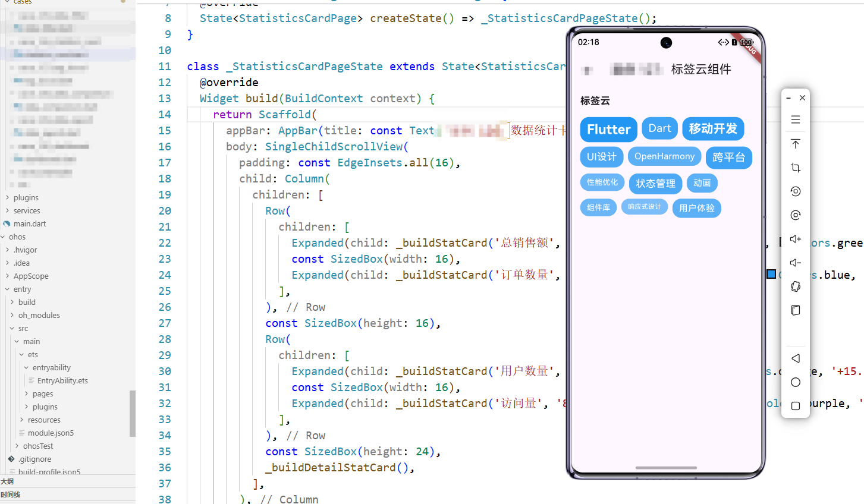Expand the 大纲 outline section
864x504 pixels.
tap(7, 481)
